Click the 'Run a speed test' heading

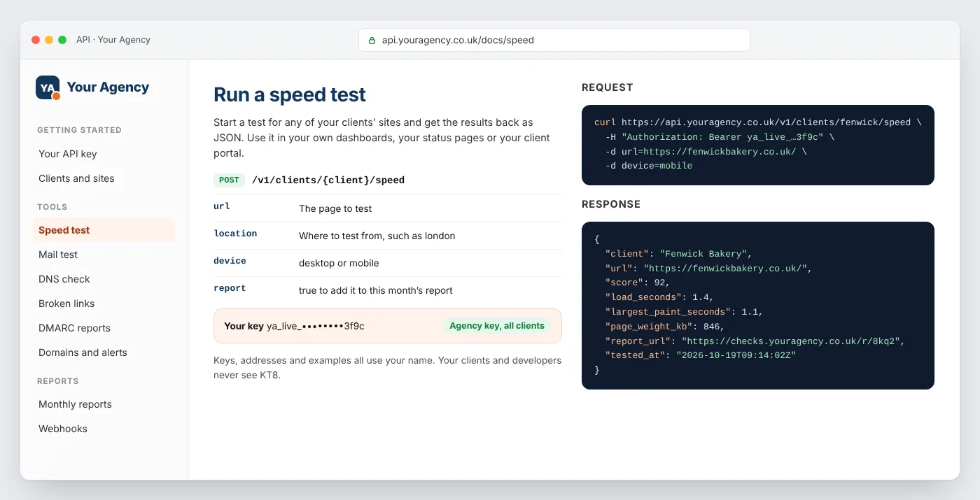pyautogui.click(x=290, y=94)
